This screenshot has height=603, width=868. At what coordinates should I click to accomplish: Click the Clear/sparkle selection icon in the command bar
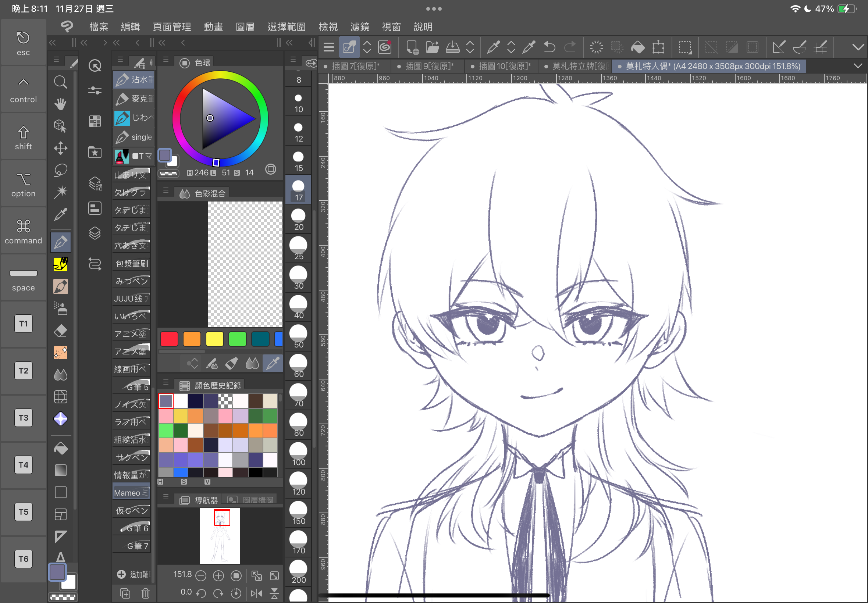(597, 47)
